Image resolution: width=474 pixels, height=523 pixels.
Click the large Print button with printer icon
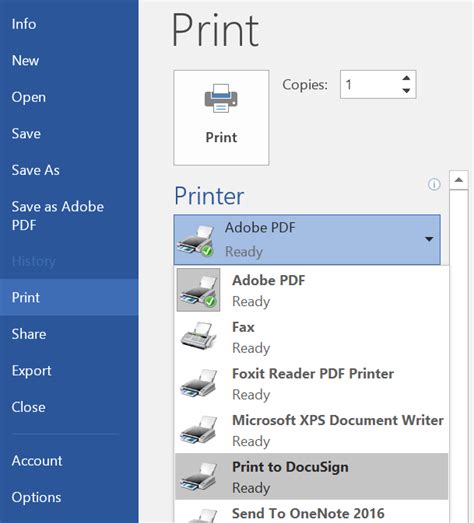click(221, 117)
